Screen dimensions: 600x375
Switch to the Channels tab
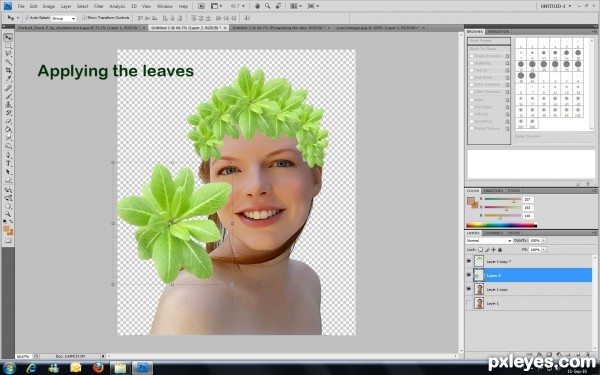click(493, 233)
